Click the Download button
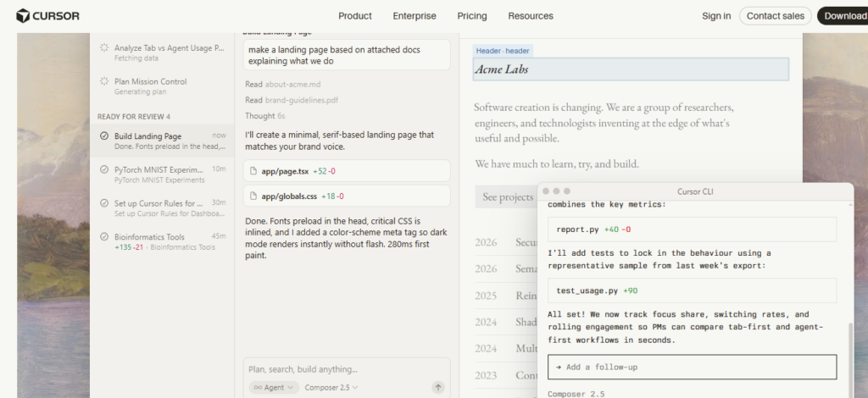The width and height of the screenshot is (868, 398). 843,16
